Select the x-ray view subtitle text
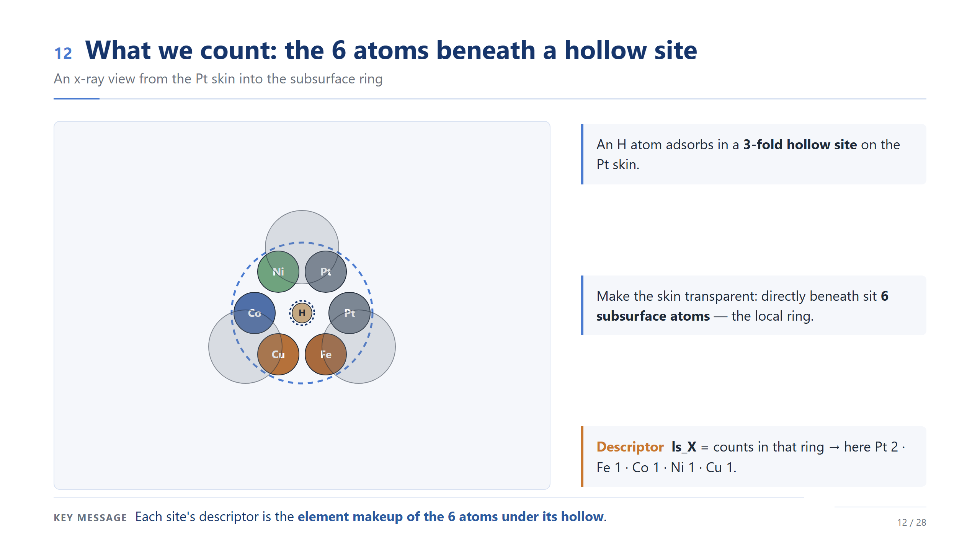Viewport: 980px width, 551px height. coord(218,79)
